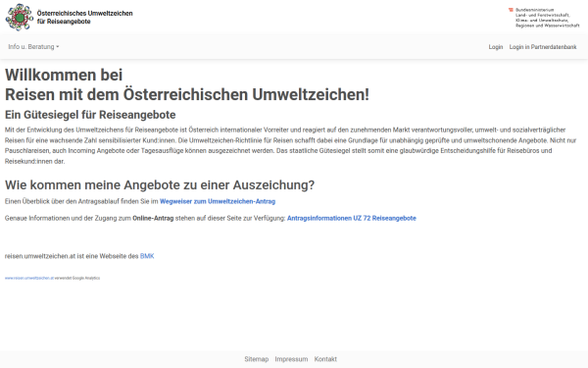Click 'Österreichisches Umweltzeichen für Reiseangebote' site title
Screen dimensions: 588x368
pyautogui.click(x=84, y=18)
